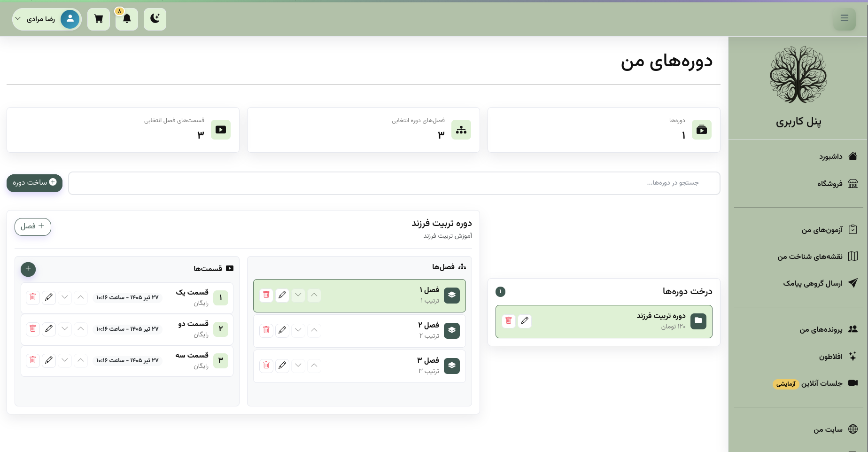This screenshot has height=452, width=868.
Task: Move قسمت یک down
Action: [65, 297]
